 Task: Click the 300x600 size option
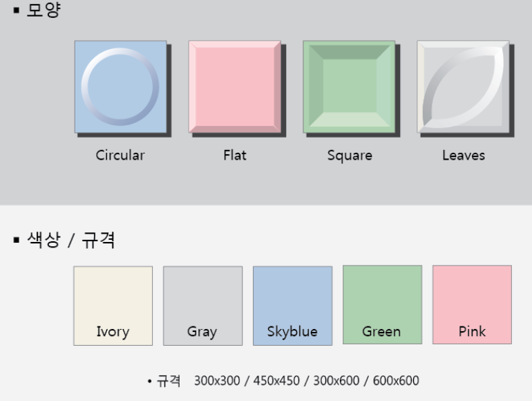[336, 381]
